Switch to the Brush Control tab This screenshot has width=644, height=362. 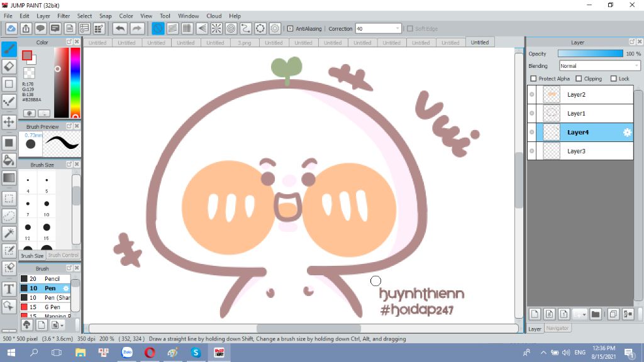(63, 255)
